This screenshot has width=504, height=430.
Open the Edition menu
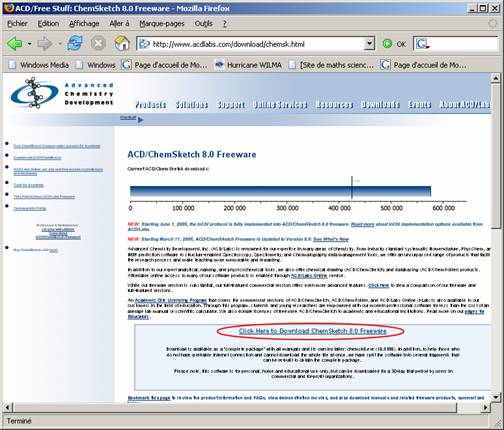pos(48,24)
